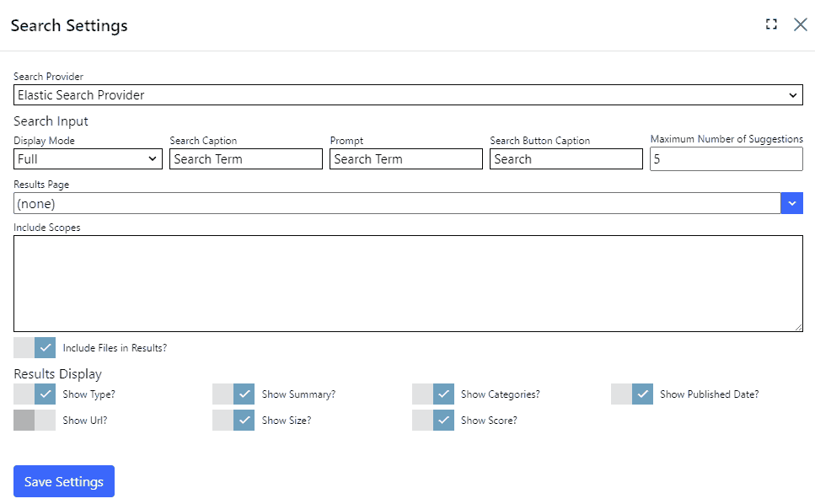Toggle the Show Score switch

pos(433,421)
